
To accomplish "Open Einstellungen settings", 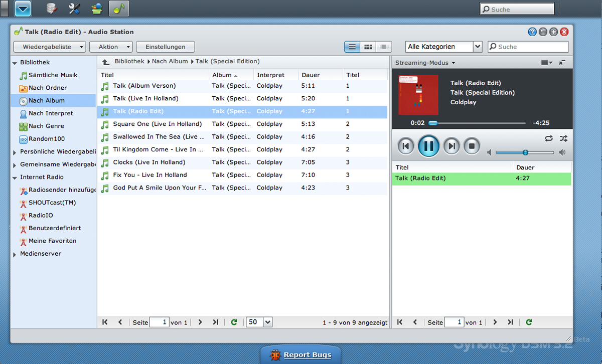I will click(x=166, y=47).
